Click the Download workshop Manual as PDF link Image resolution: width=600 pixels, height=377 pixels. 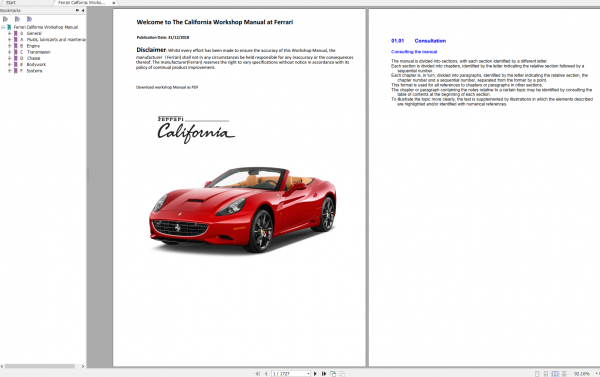pos(167,87)
